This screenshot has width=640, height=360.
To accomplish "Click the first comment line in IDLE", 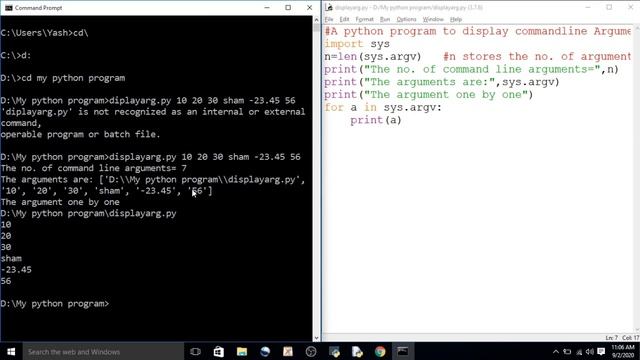I will (x=478, y=31).
